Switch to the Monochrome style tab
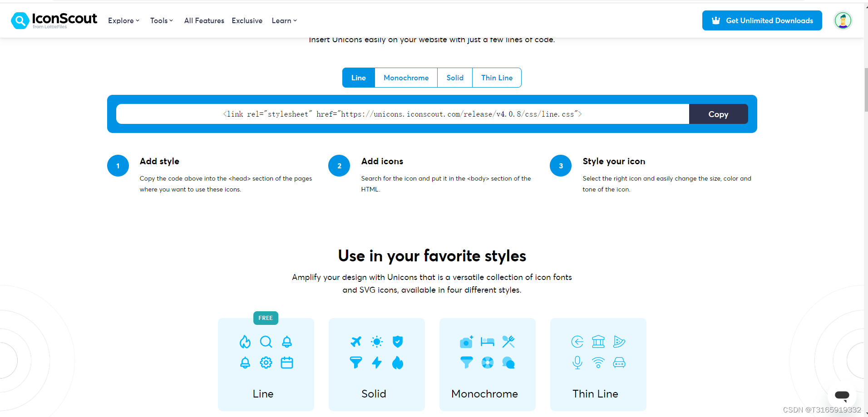 click(x=406, y=78)
